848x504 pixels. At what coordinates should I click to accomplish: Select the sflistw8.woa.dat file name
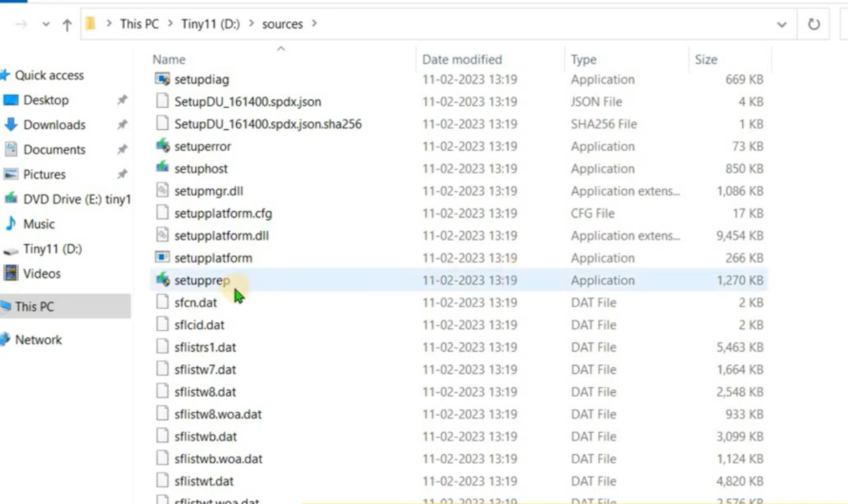218,414
